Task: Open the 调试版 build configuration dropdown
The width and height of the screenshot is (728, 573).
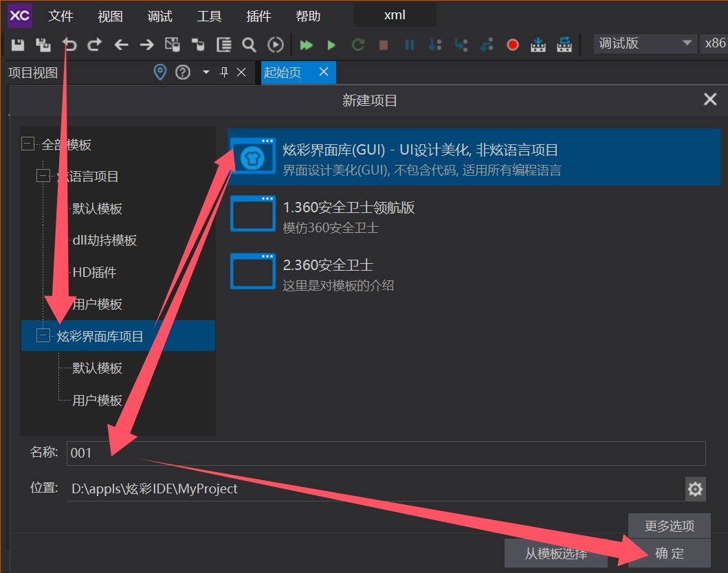Action: (x=645, y=43)
